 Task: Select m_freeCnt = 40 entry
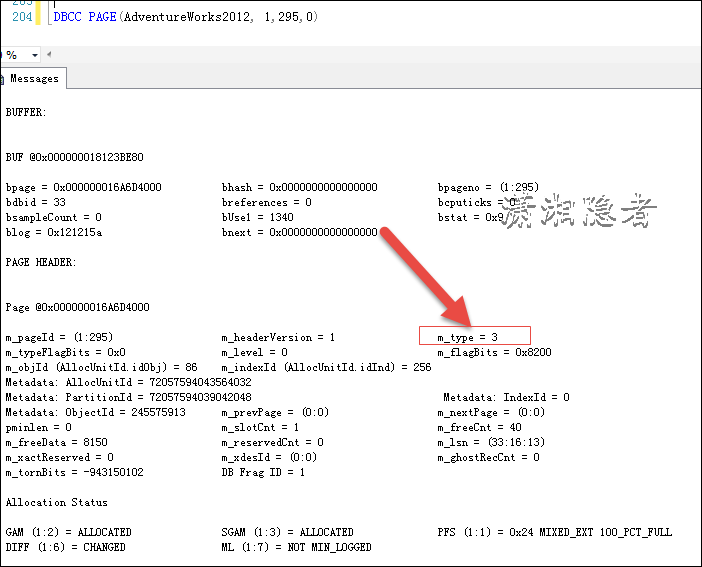coord(479,427)
